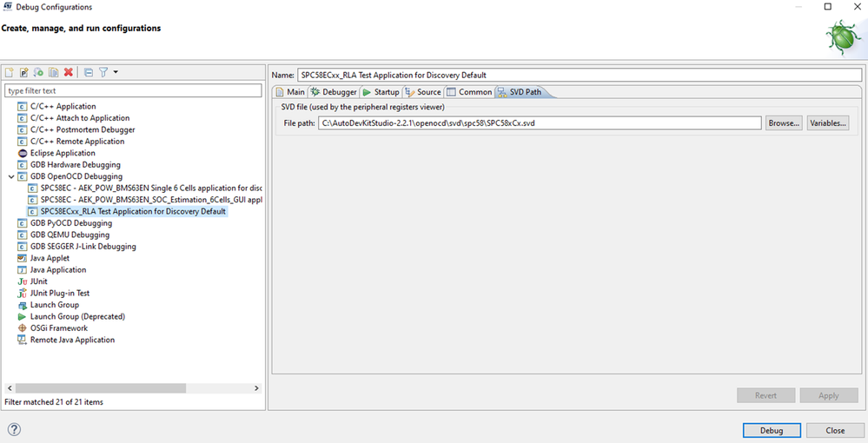
Task: Collapse the GDB OpenOCD Debugging node
Action: [11, 176]
